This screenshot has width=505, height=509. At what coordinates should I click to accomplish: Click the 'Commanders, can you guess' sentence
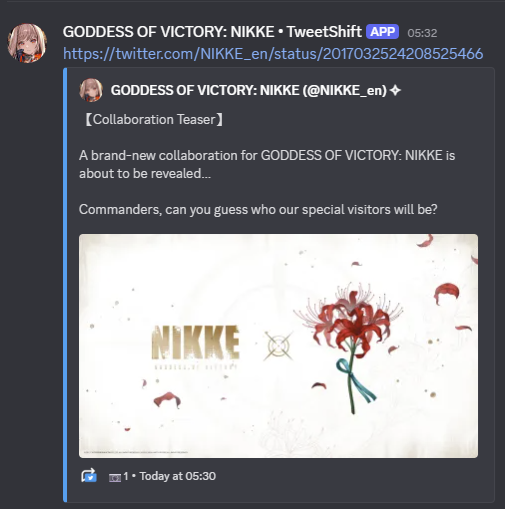tap(258, 210)
